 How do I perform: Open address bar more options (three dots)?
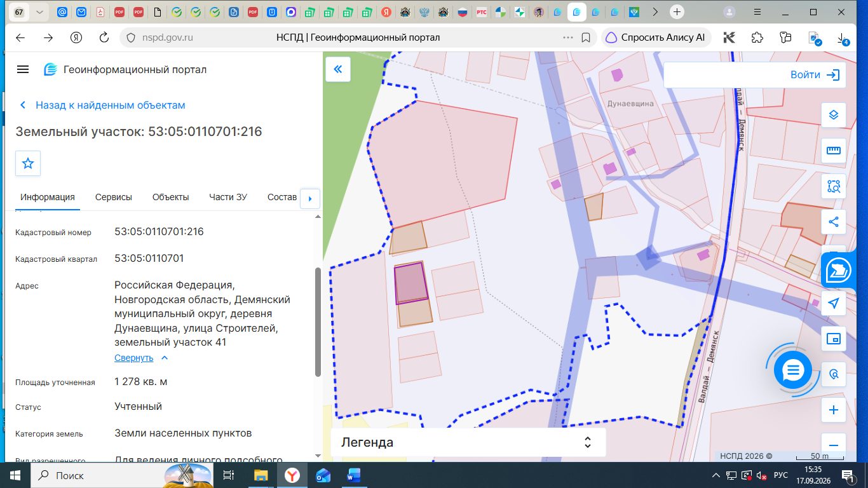[x=568, y=37]
